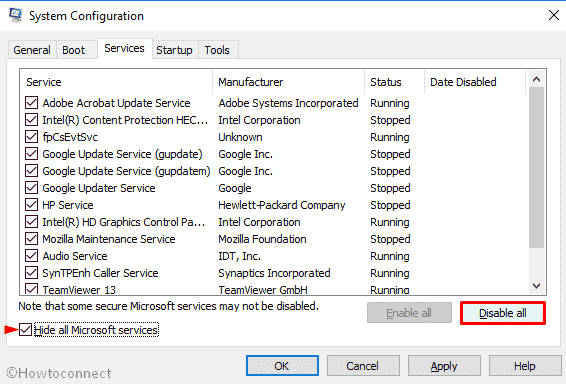Sort by the Manufacturer column header

pos(289,82)
